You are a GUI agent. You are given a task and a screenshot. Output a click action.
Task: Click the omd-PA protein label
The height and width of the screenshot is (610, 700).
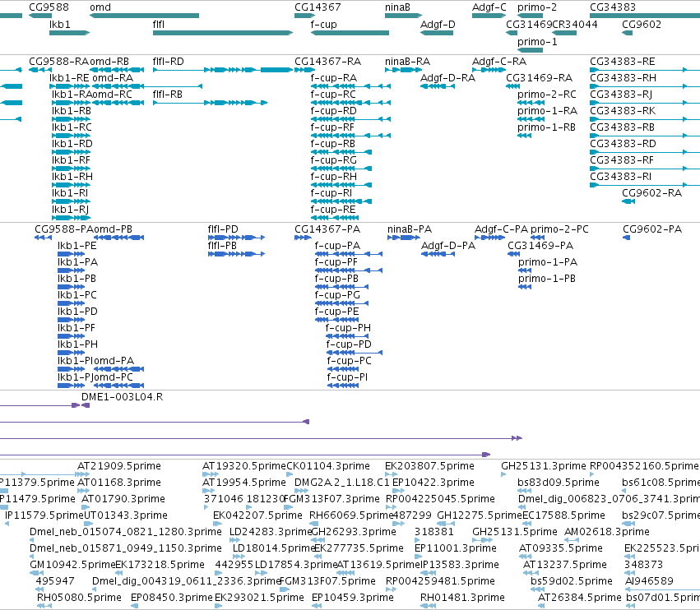coord(113,361)
